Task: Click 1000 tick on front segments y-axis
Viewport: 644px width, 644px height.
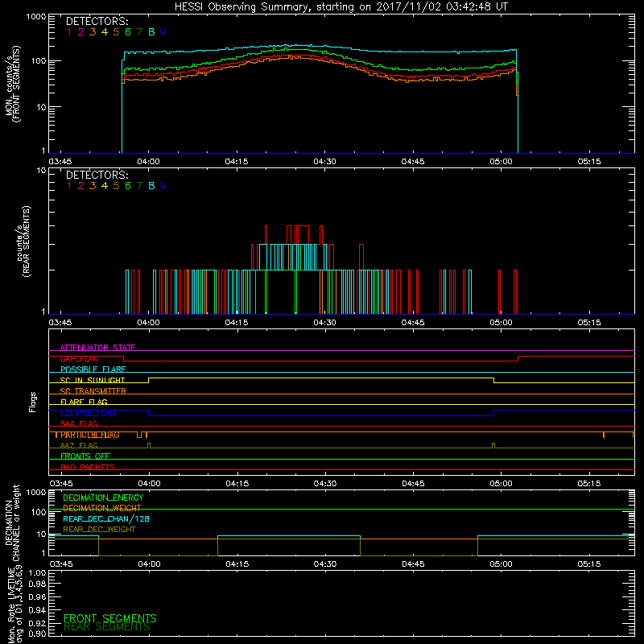Action: point(35,17)
